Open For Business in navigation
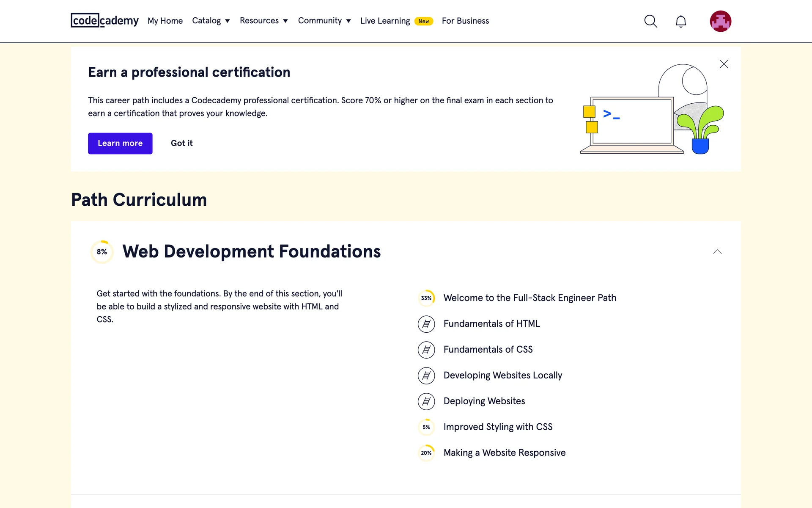Screen dimensions: 812x508 point(465,21)
